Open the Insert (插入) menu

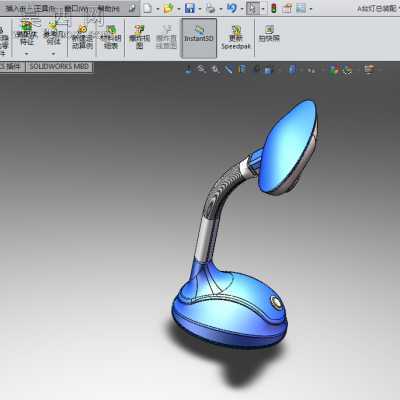coord(17,8)
